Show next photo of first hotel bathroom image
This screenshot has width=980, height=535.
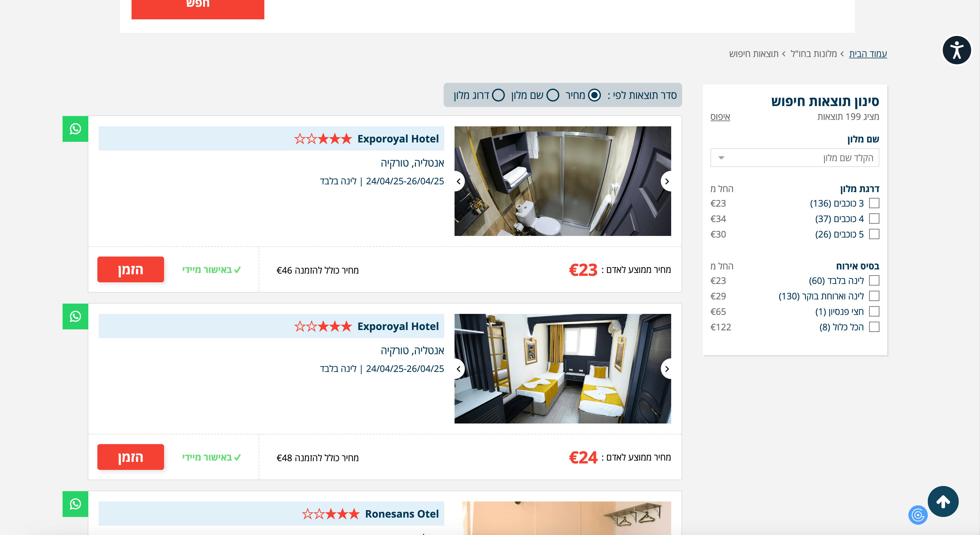click(667, 181)
